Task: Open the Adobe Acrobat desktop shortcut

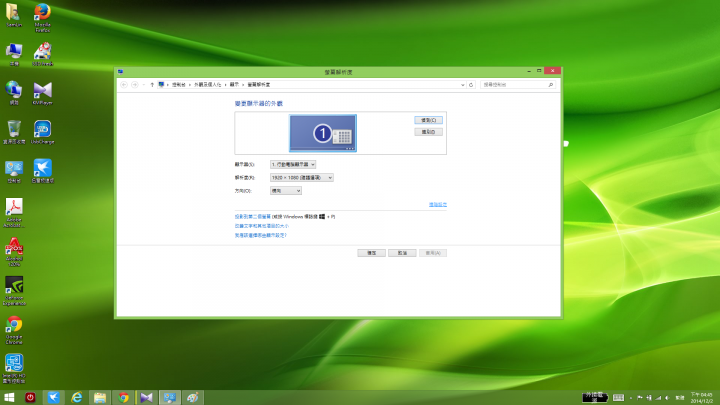Action: 14,213
